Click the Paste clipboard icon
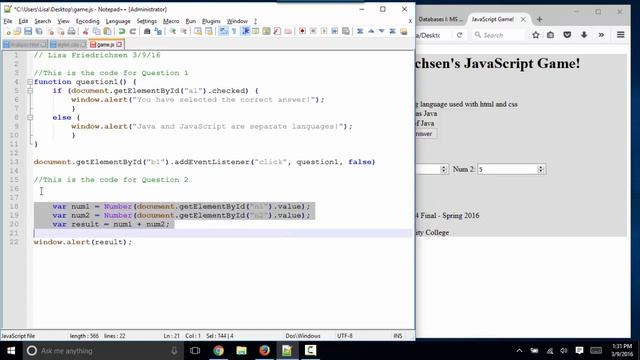640x360 pixels. (107, 31)
